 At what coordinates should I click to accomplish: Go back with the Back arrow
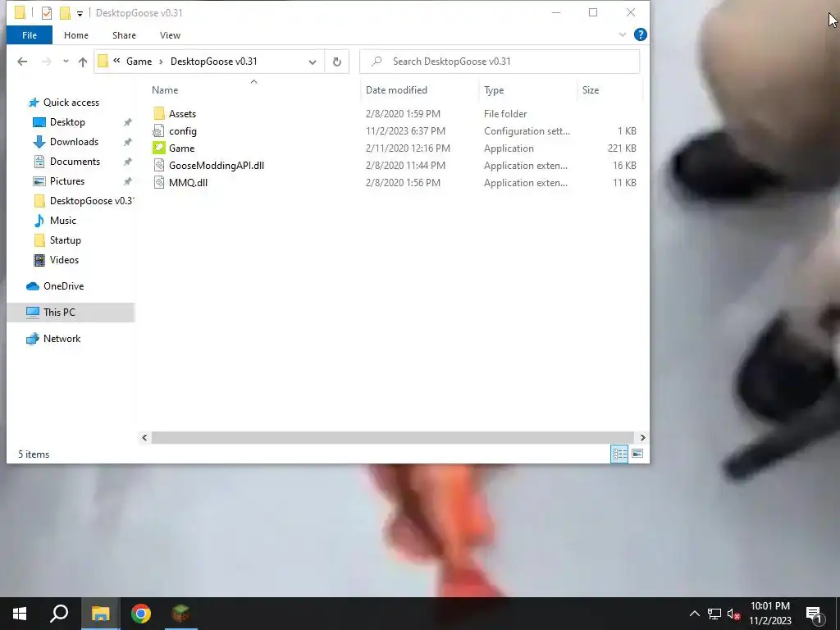coord(22,62)
